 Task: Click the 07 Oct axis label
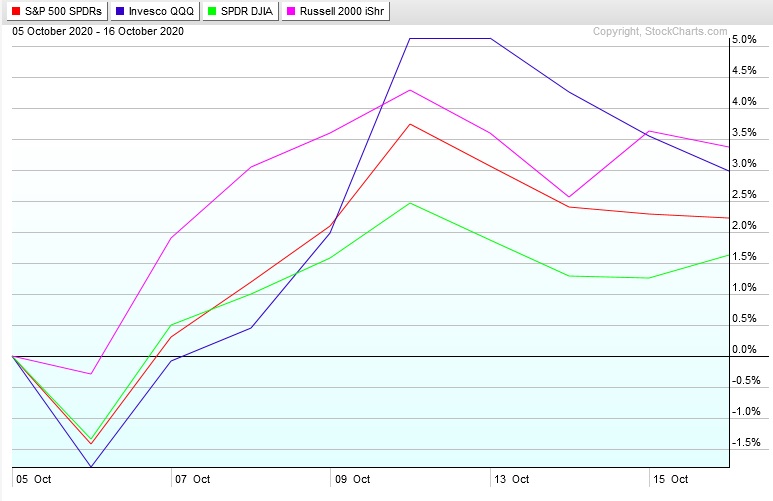(193, 479)
